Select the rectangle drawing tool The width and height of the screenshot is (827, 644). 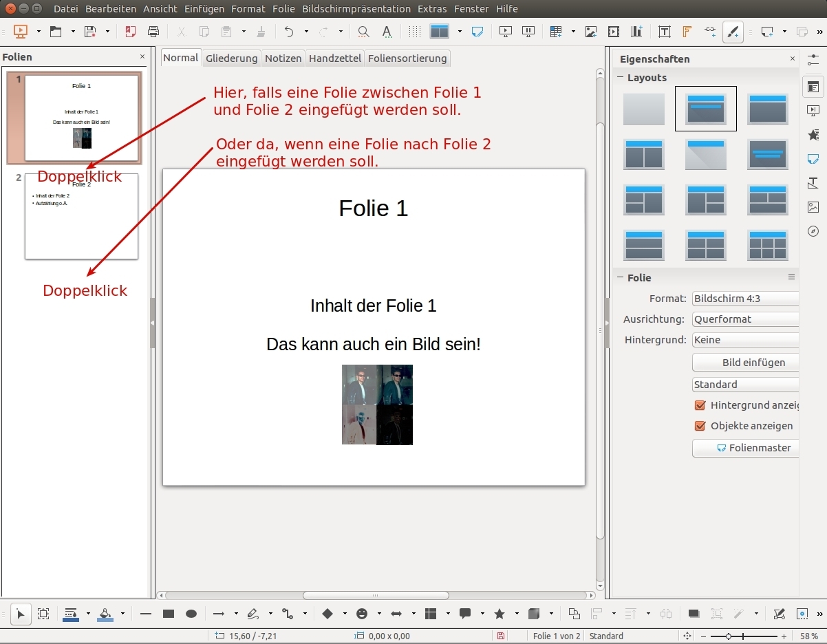[x=169, y=614]
